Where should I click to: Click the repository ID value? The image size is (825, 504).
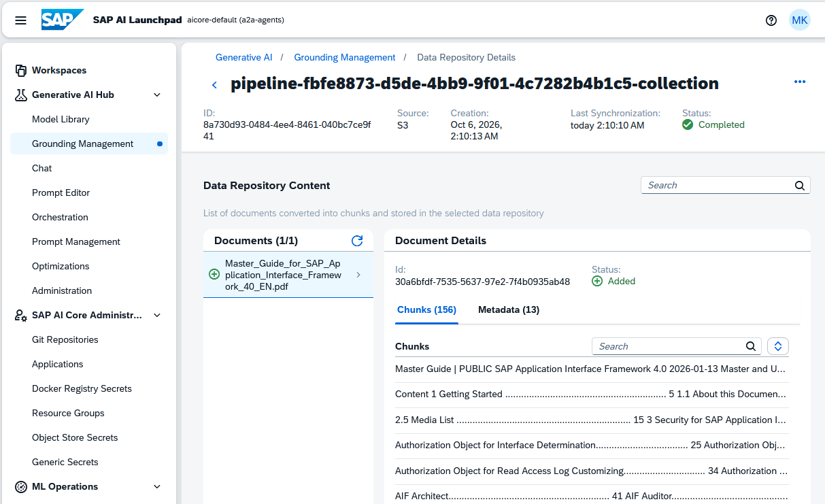point(287,131)
